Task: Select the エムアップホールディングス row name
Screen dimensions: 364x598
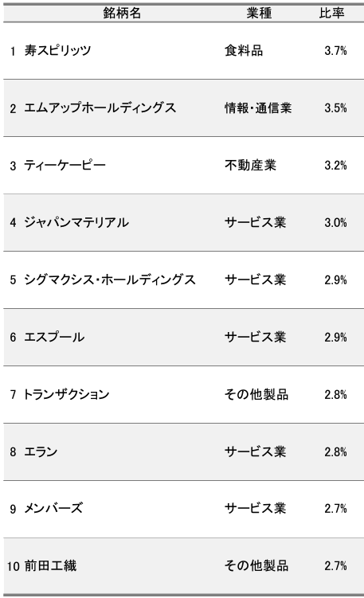Action: (100, 108)
